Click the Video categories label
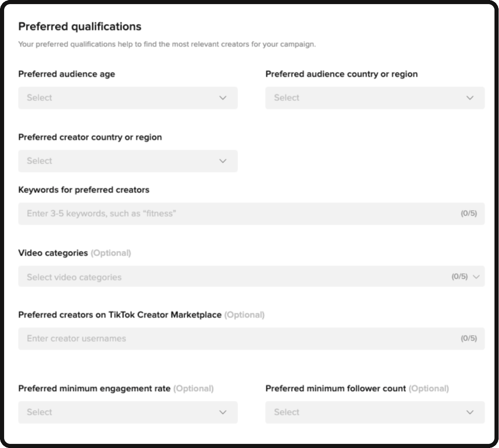 click(x=53, y=253)
